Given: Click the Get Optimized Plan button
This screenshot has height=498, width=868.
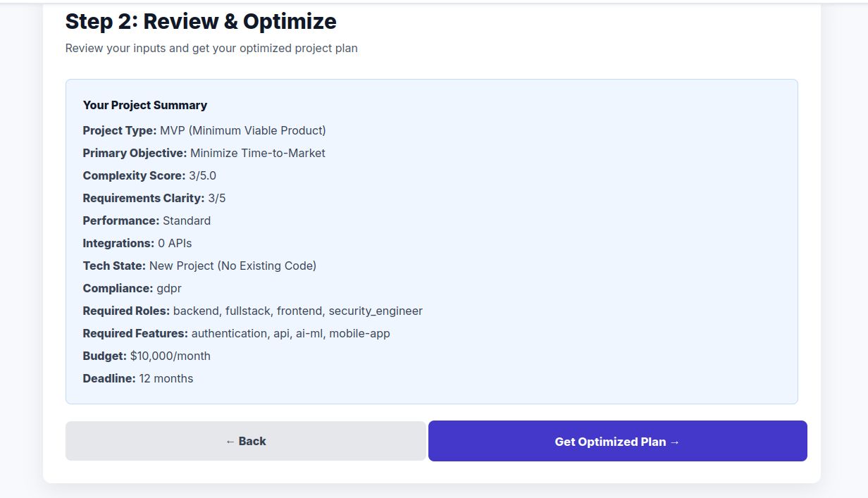Looking at the screenshot, I should pyautogui.click(x=617, y=442).
